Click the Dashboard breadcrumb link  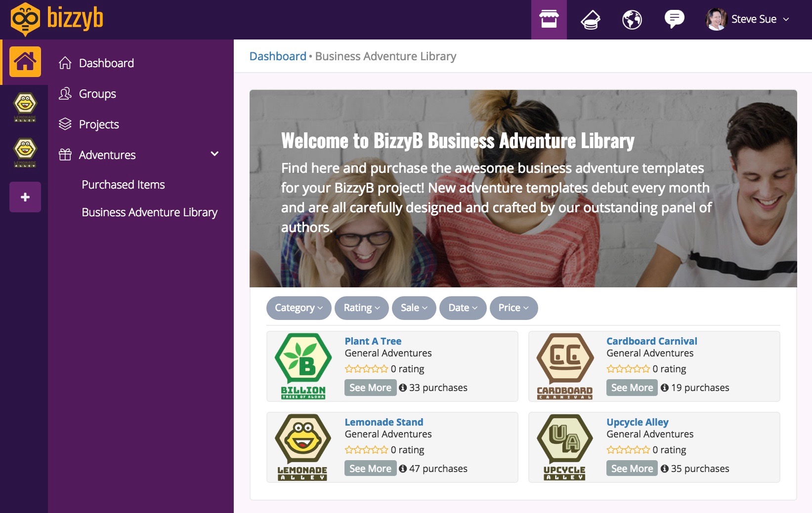pos(278,56)
